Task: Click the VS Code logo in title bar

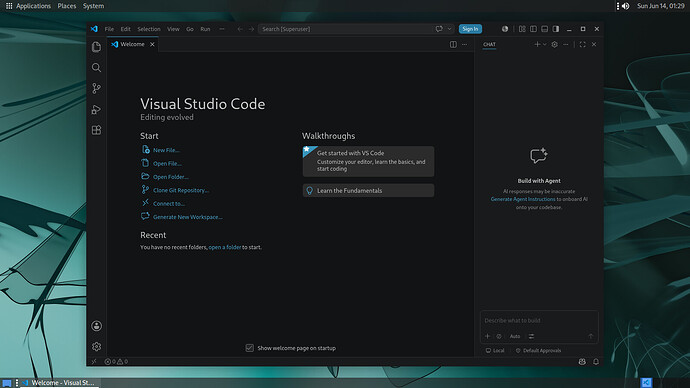Action: [94, 29]
